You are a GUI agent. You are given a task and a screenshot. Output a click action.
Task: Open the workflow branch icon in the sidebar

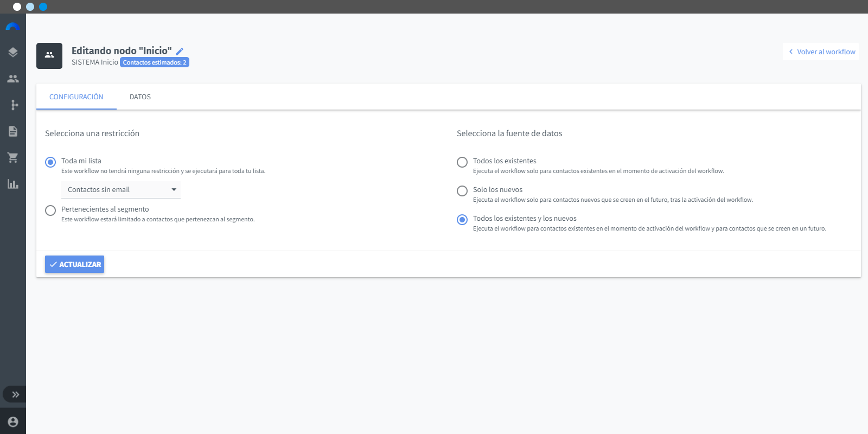click(x=15, y=105)
